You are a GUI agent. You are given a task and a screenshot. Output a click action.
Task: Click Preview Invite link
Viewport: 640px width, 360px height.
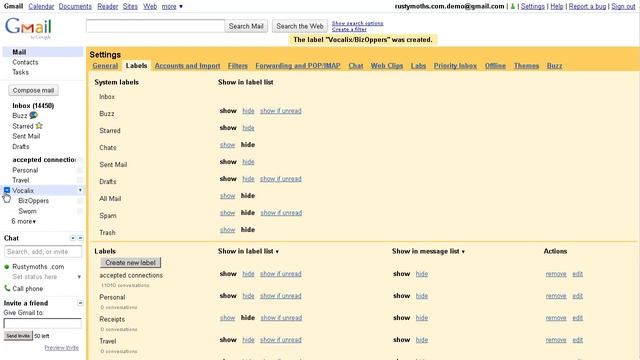(x=62, y=348)
